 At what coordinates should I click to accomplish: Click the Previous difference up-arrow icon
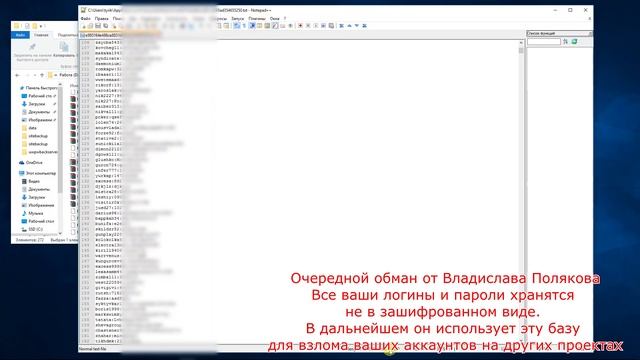pyautogui.click(x=349, y=26)
